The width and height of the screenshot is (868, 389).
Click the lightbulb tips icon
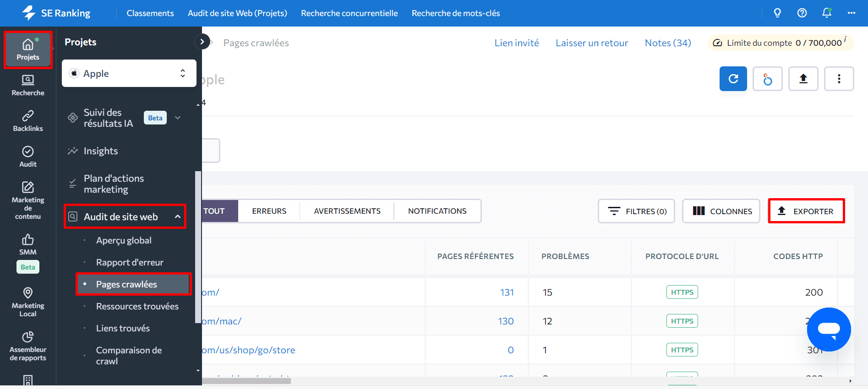(777, 13)
